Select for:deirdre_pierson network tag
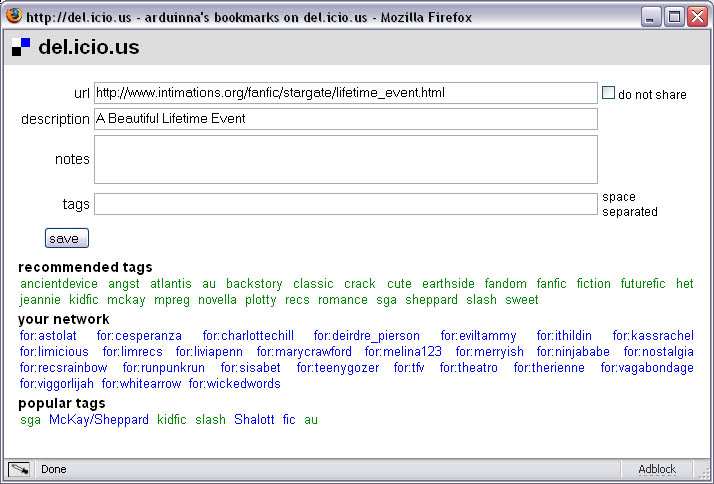 coord(367,336)
